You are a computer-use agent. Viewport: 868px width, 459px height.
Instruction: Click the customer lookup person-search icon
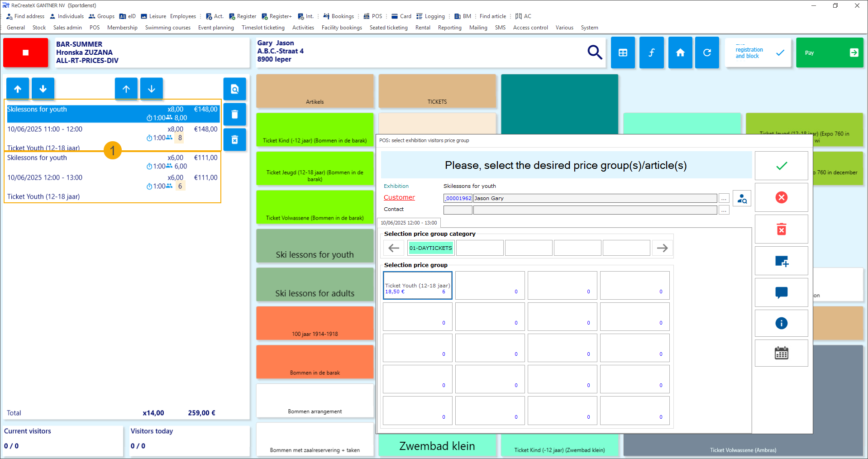[x=742, y=198]
